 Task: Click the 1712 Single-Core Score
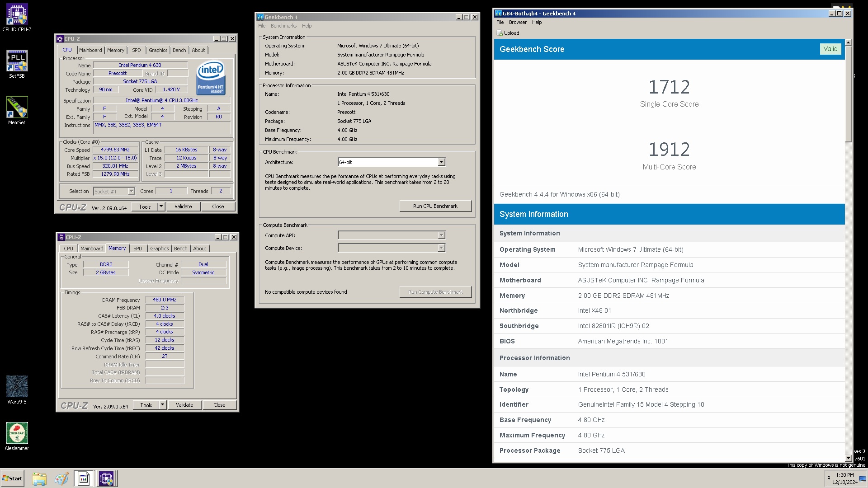click(x=669, y=87)
